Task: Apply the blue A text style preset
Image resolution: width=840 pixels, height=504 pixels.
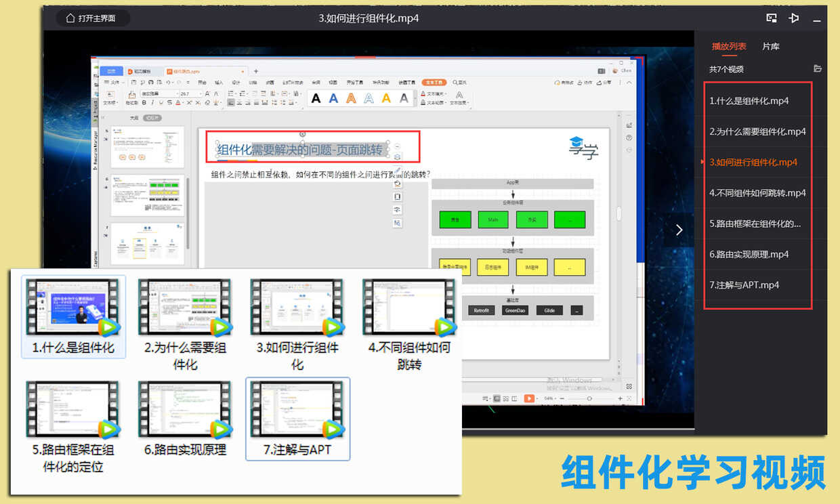Action: click(333, 98)
